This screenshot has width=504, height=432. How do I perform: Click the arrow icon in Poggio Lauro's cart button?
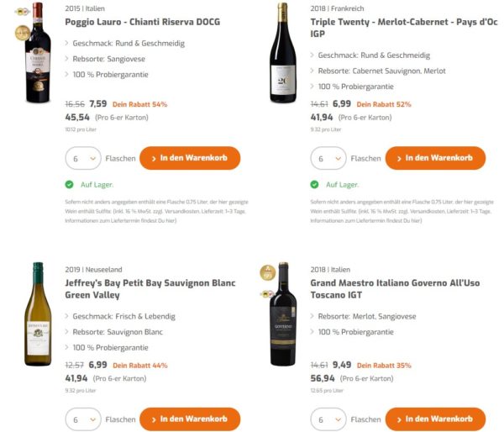pos(154,158)
